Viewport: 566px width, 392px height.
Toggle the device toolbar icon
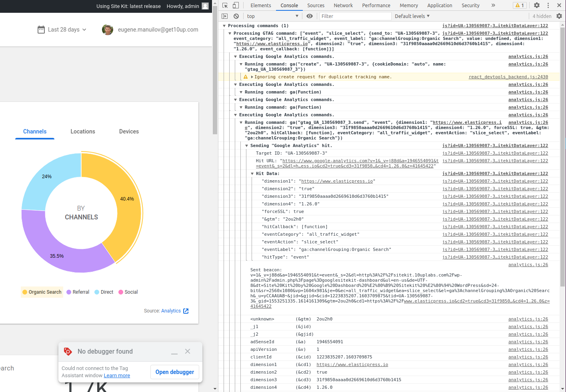tap(236, 5)
